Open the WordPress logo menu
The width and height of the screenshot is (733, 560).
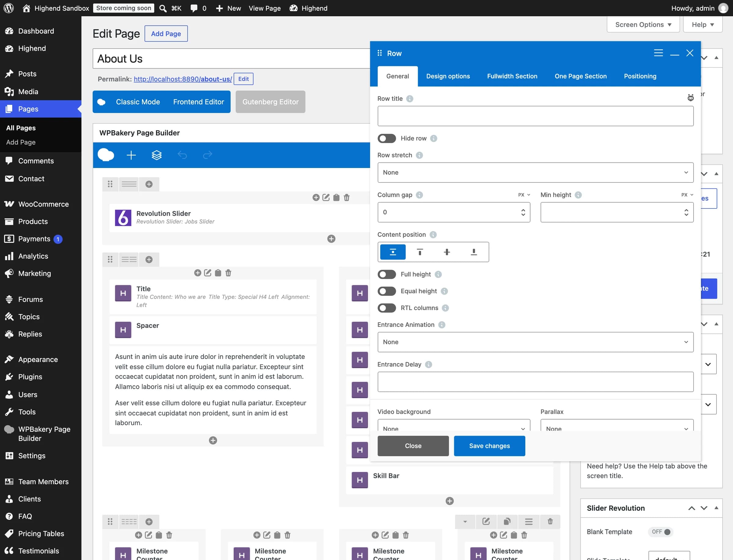pos(9,8)
